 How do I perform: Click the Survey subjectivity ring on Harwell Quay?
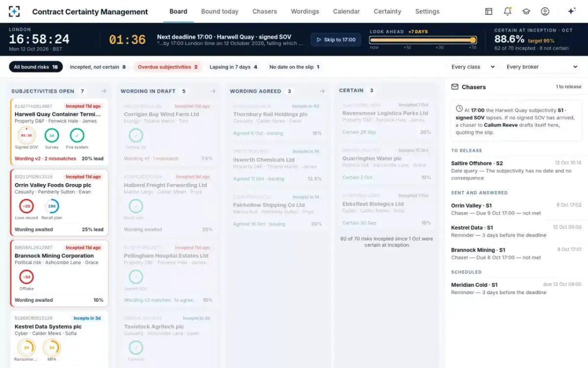tap(51, 135)
